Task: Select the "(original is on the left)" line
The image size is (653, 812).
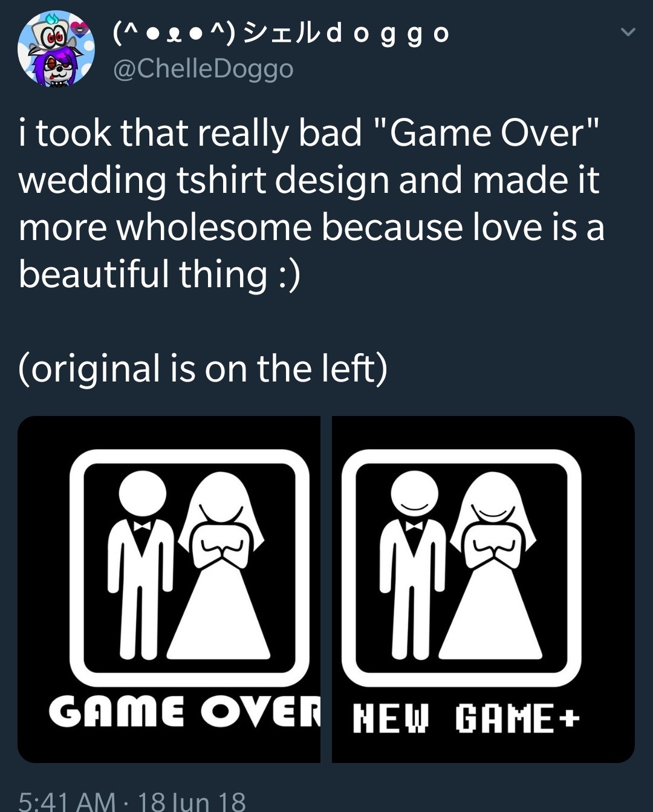Action: pos(203,368)
